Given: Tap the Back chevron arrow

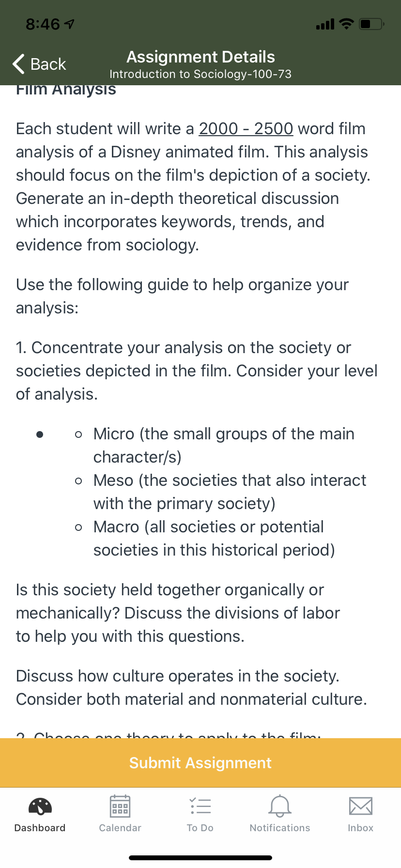Looking at the screenshot, I should point(18,64).
